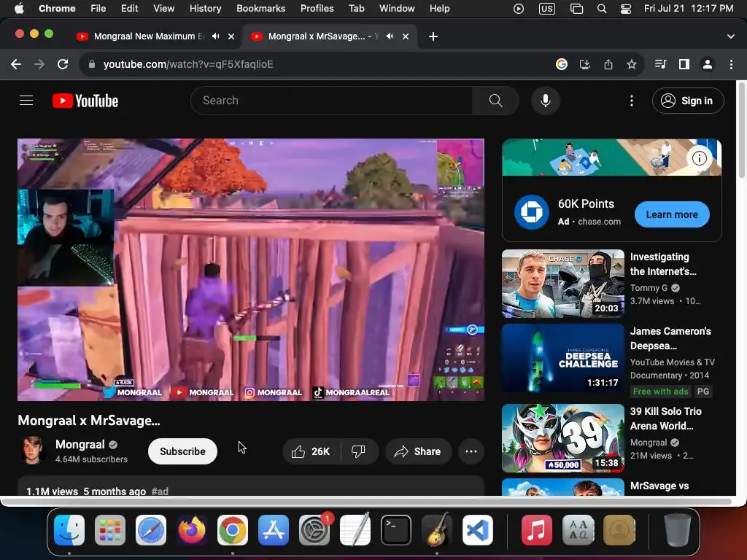Open the View menu
747x560 pixels.
tap(163, 9)
